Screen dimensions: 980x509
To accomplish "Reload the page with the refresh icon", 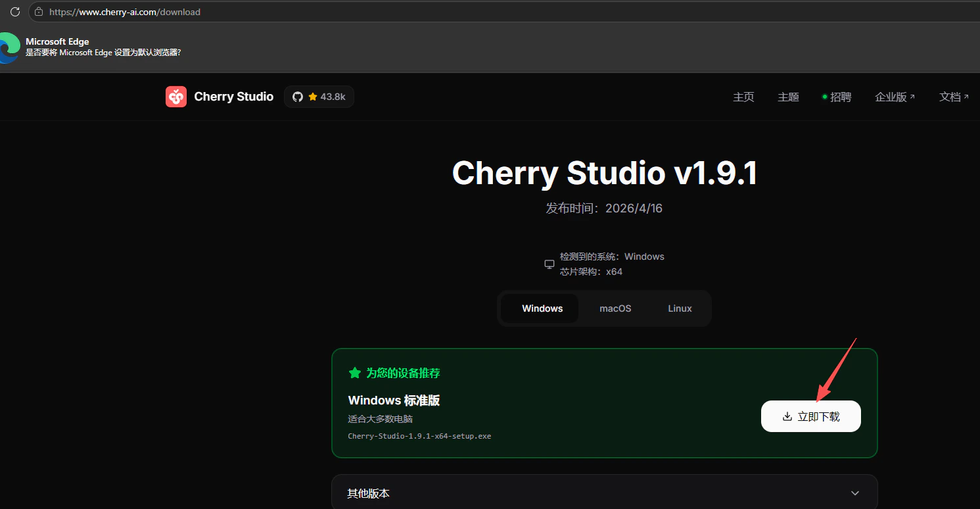I will 14,12.
